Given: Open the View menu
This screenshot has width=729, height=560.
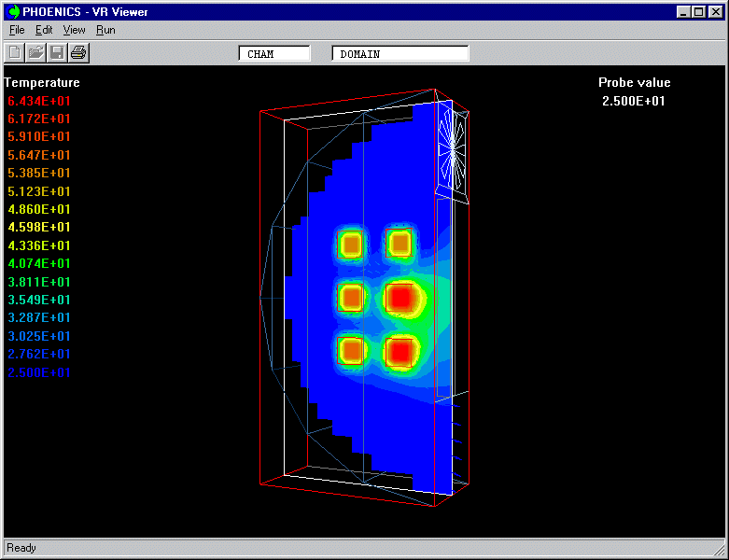Looking at the screenshot, I should pyautogui.click(x=74, y=30).
